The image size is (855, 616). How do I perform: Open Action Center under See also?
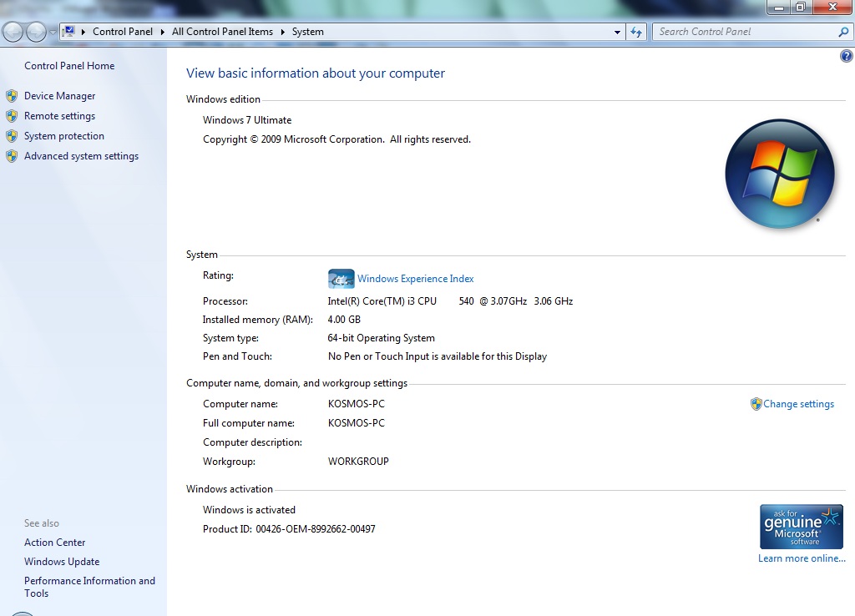(54, 543)
